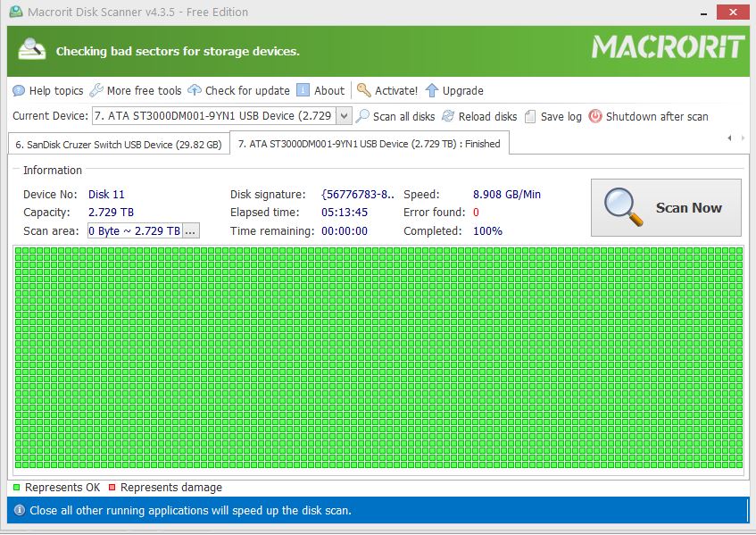
Task: Click the Scan area range field
Action: click(x=135, y=231)
